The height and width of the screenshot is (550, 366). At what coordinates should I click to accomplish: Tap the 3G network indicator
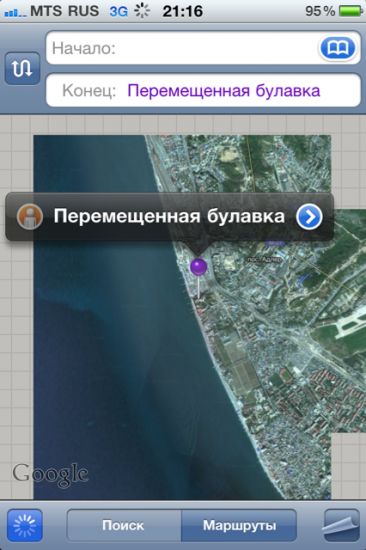click(119, 11)
